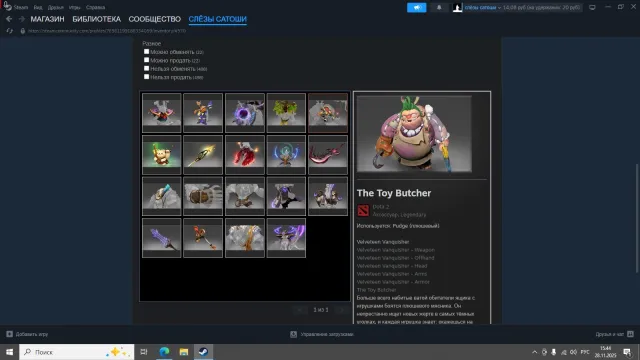Show hidden system tray icons chevron
Screen dimensions: 640x360
click(534, 352)
